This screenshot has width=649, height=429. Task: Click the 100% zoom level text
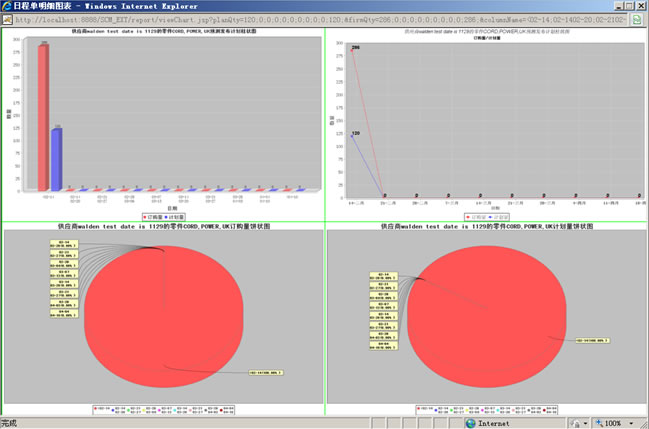click(x=616, y=423)
